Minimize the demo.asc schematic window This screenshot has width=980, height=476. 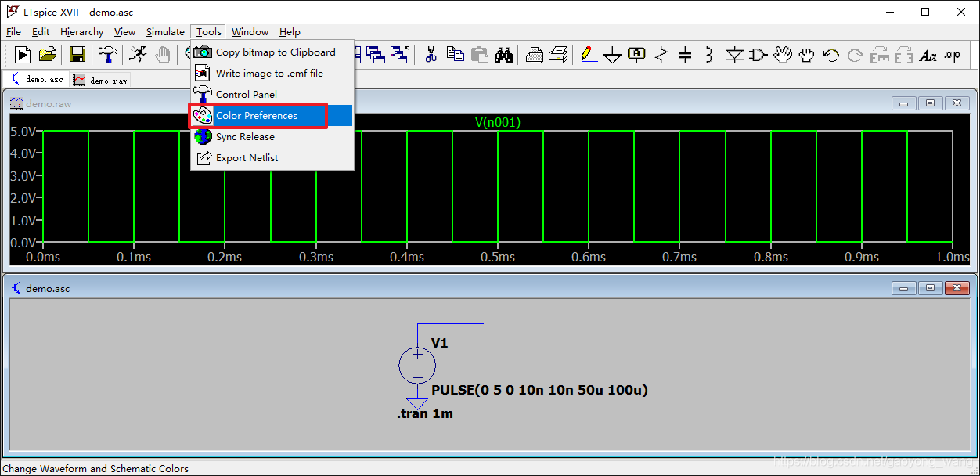(x=903, y=288)
